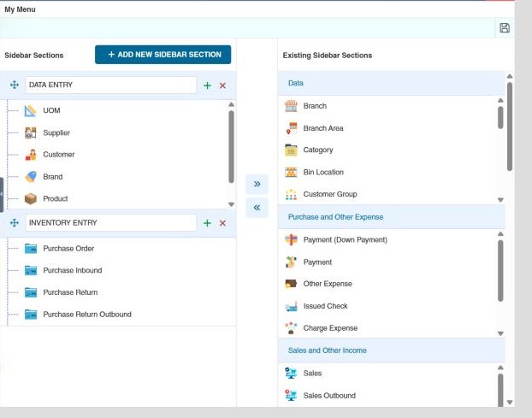Click the save menu icon
The image size is (532, 418).
coord(505,28)
